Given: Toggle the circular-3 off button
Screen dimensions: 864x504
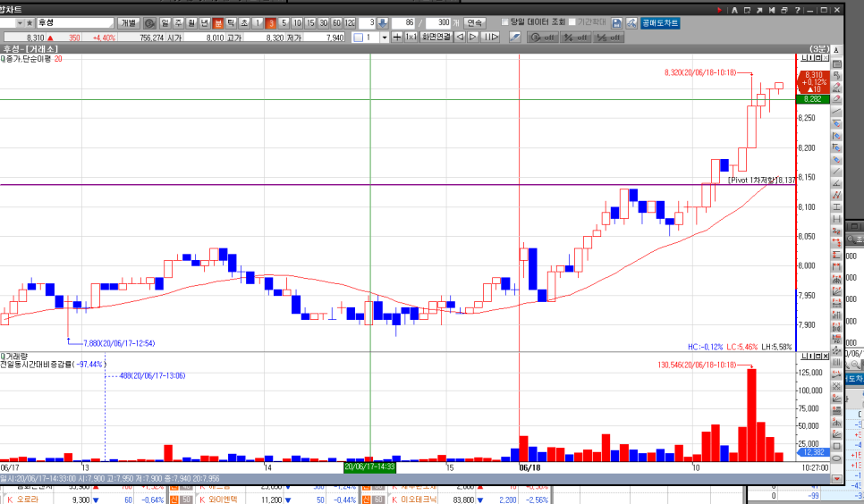Looking at the screenshot, I should click(542, 37).
